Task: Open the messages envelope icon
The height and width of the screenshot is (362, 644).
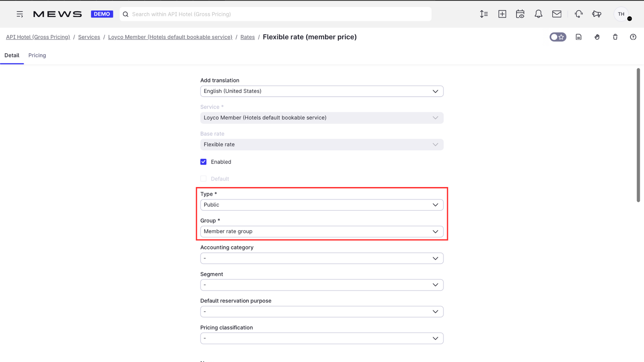Action: tap(557, 14)
